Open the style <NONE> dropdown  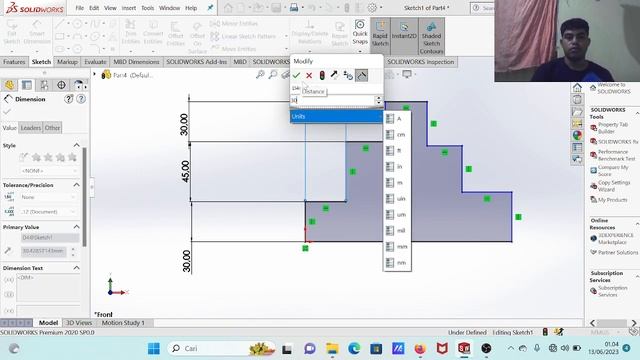point(49,171)
